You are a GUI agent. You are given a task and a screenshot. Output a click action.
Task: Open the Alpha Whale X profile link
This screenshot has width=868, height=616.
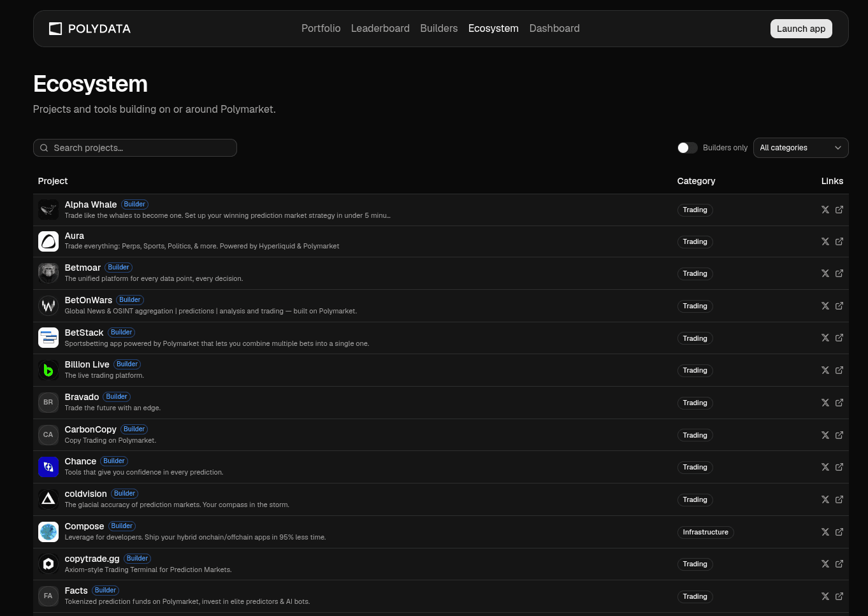coord(825,210)
